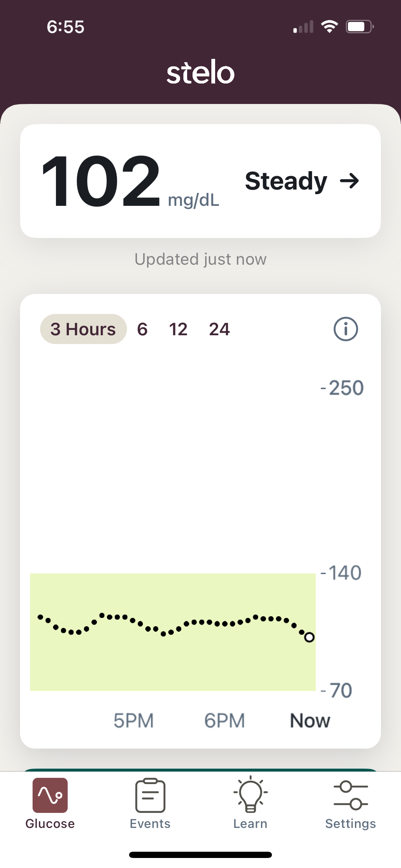Tap the battery status icon
The image size is (401, 868).
coord(359,27)
